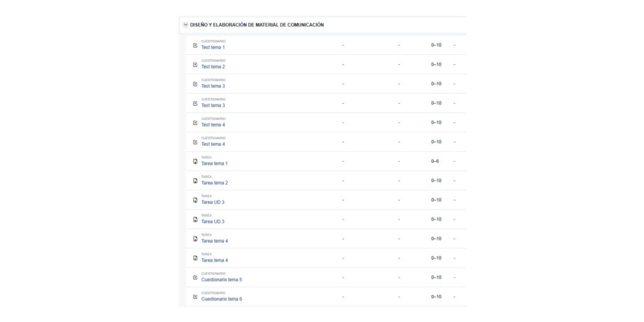Open the Test tema 1 questionnaire link
The image size is (644, 322).
[x=213, y=47]
